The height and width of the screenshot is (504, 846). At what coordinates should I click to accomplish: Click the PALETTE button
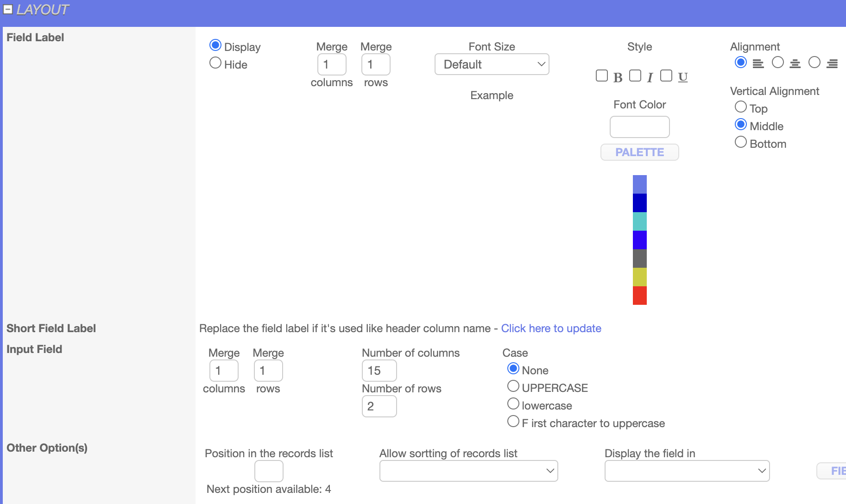point(639,152)
